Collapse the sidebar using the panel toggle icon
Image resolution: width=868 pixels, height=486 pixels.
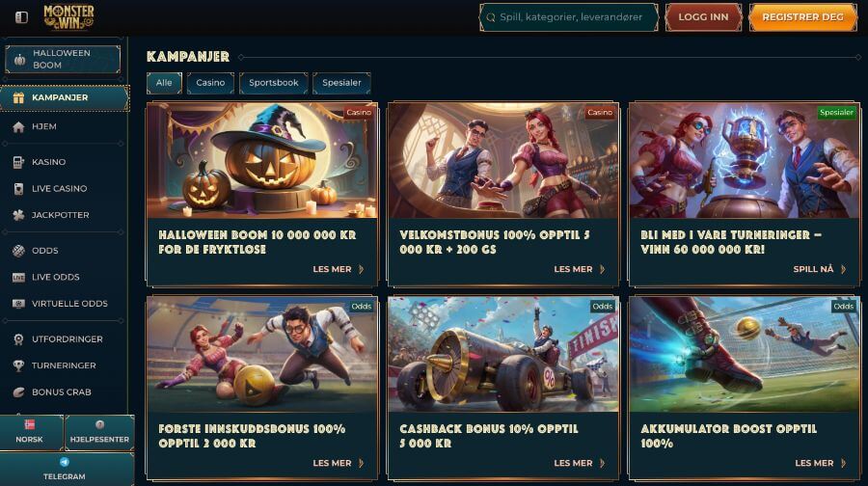click(x=21, y=17)
